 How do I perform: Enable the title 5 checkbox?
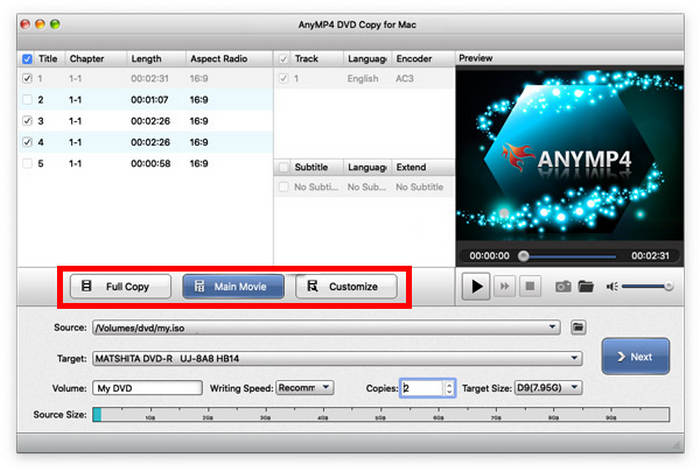point(27,163)
